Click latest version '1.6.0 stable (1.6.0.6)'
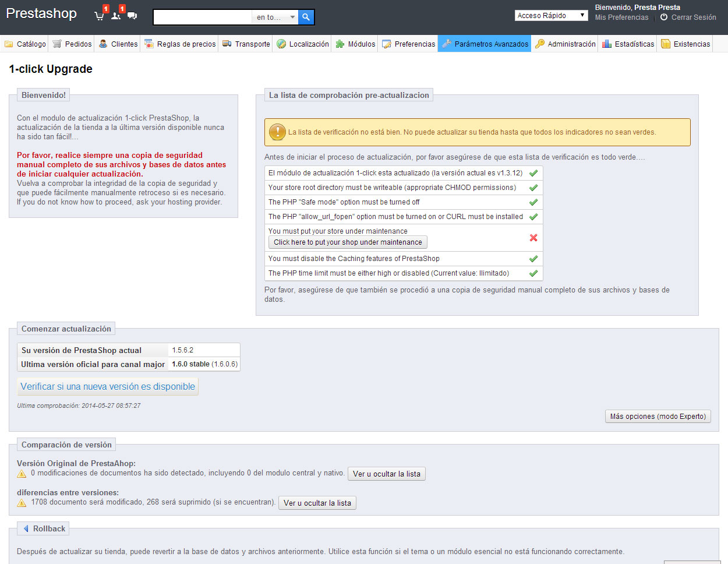The height and width of the screenshot is (564, 728). 204,364
